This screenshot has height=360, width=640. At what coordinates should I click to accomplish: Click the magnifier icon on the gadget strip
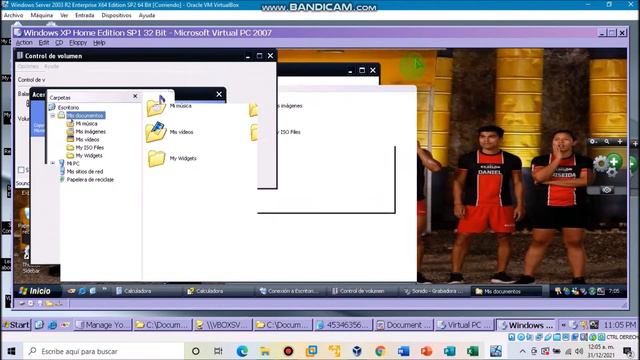607,142
